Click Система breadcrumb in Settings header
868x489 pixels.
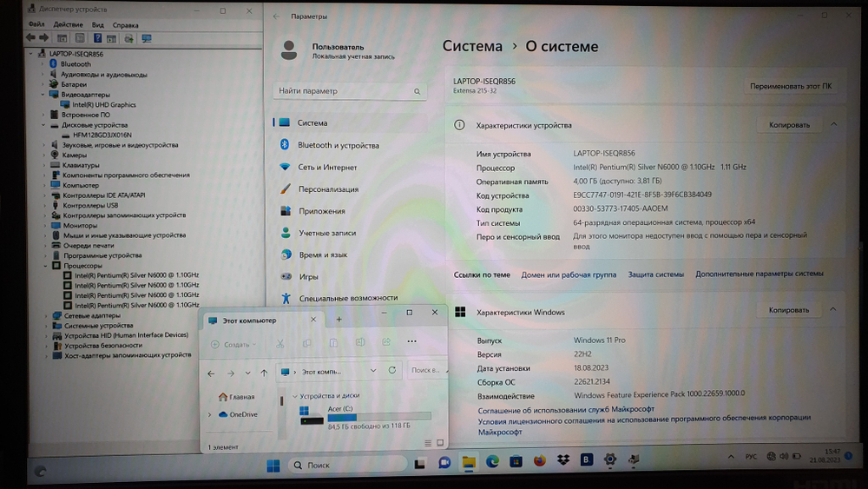[472, 47]
